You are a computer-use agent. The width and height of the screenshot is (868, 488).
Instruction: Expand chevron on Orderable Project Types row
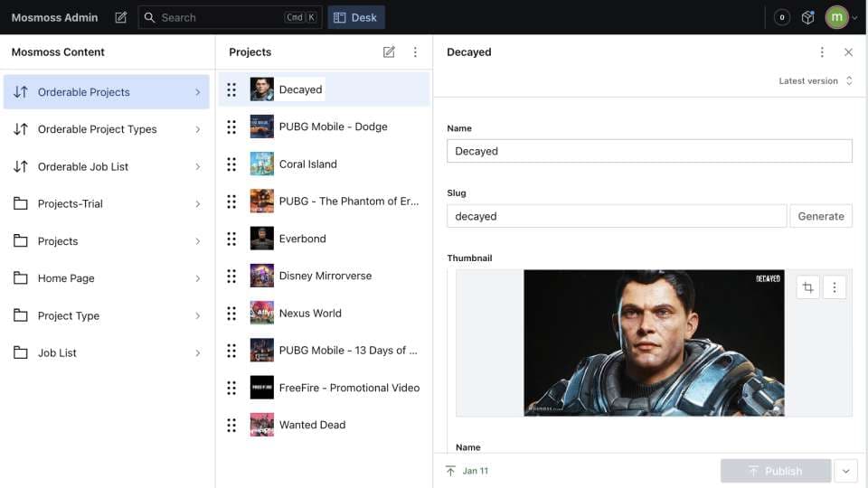pos(198,129)
